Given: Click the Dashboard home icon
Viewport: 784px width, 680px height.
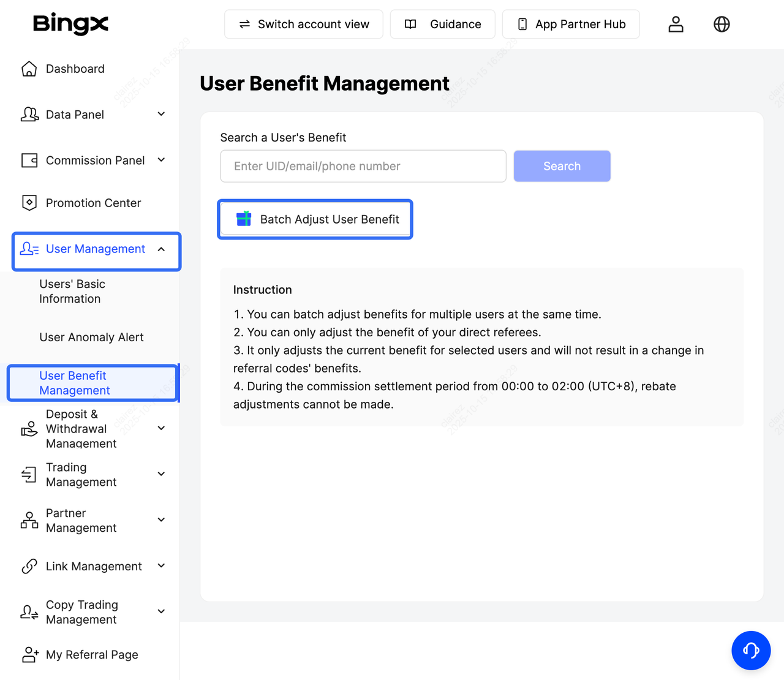Looking at the screenshot, I should [x=29, y=69].
